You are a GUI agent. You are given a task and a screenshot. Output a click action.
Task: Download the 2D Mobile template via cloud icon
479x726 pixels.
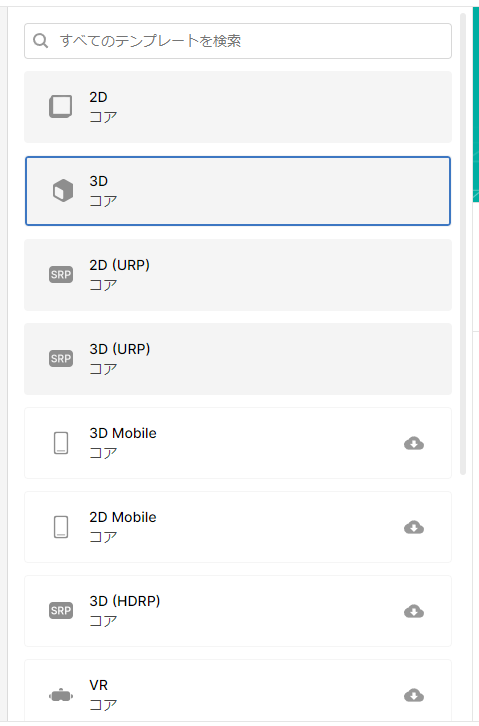(414, 527)
